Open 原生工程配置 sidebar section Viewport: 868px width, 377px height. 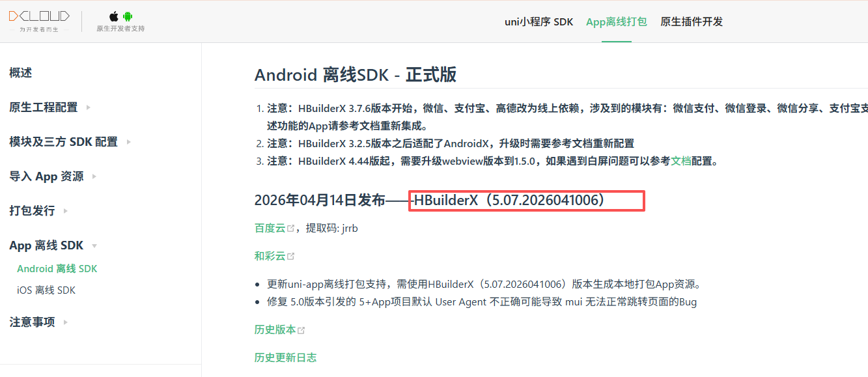point(44,107)
